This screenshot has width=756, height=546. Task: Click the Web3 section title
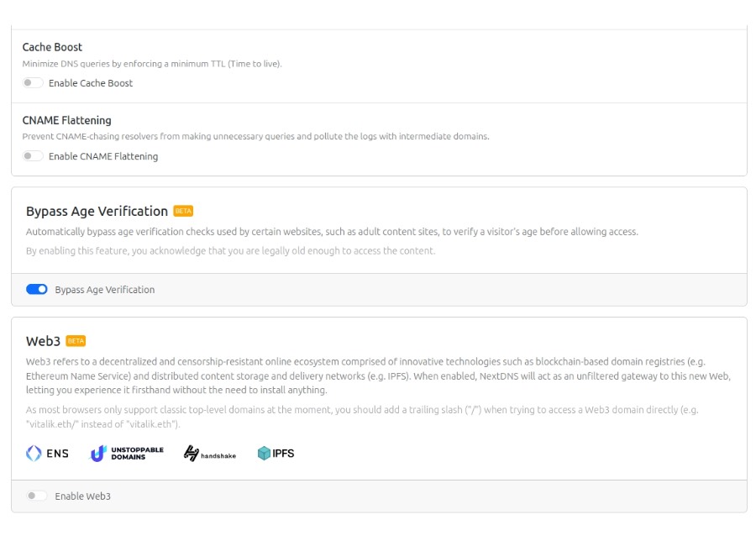tap(43, 341)
